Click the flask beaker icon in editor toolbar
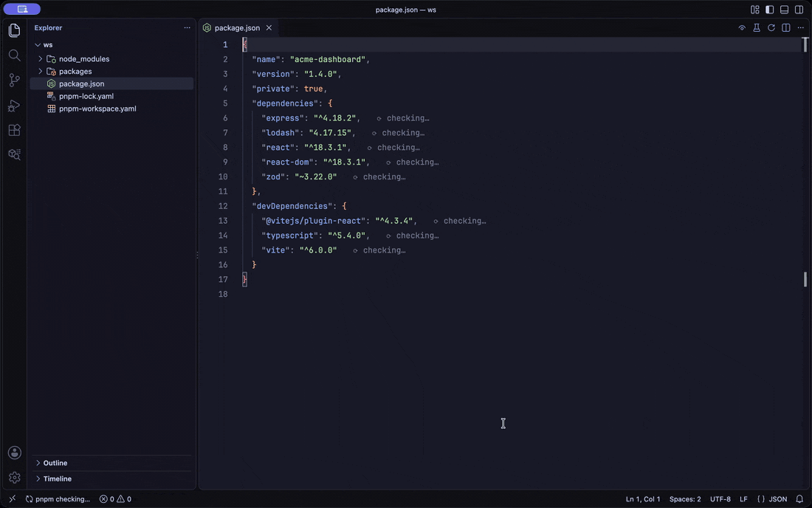 coord(757,28)
